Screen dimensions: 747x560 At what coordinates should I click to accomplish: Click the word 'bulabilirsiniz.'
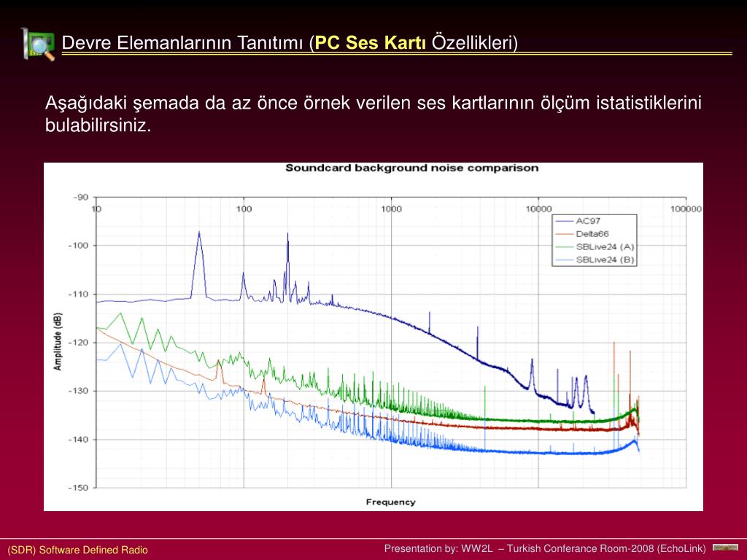click(x=98, y=125)
